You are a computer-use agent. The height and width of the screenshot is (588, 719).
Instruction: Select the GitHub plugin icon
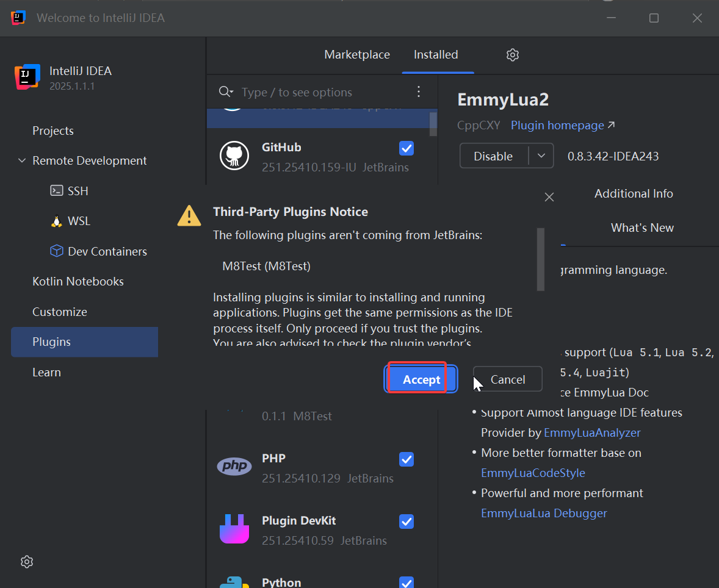[x=234, y=156]
